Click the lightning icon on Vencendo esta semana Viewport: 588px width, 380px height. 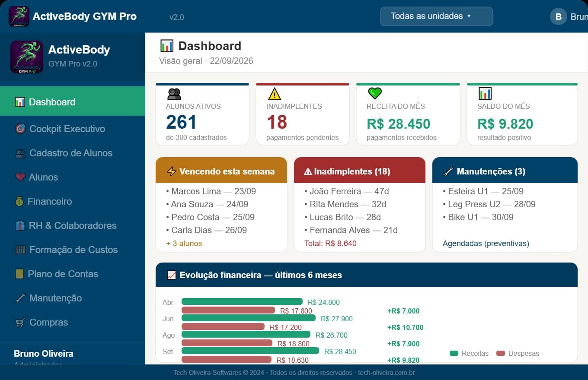click(171, 171)
